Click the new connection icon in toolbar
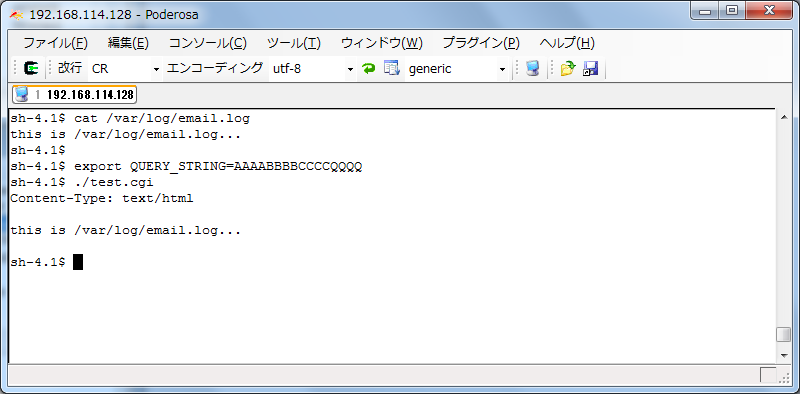The image size is (800, 394). pyautogui.click(x=32, y=68)
